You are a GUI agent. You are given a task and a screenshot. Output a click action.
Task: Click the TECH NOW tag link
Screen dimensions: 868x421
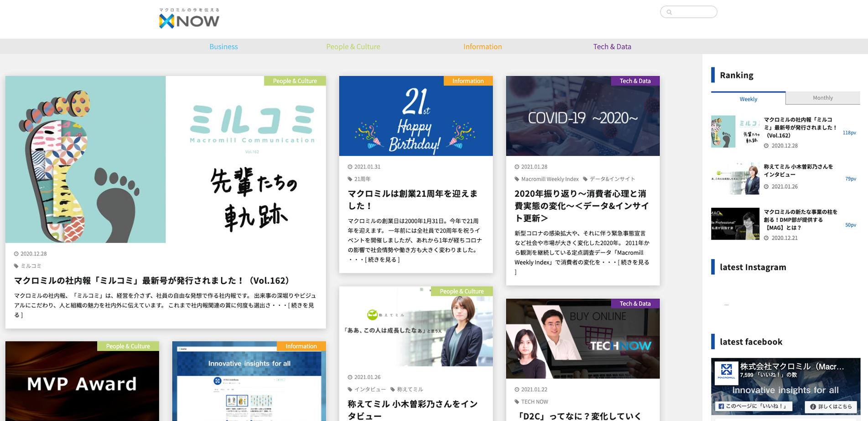pyautogui.click(x=535, y=402)
